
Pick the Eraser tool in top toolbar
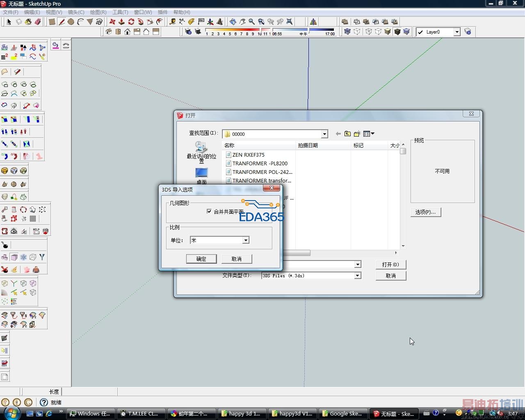[x=38, y=22]
